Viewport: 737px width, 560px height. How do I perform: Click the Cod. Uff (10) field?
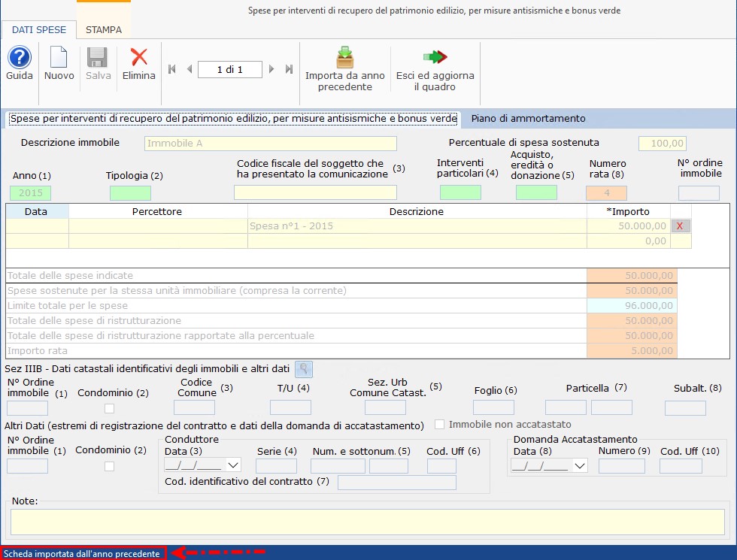(681, 466)
